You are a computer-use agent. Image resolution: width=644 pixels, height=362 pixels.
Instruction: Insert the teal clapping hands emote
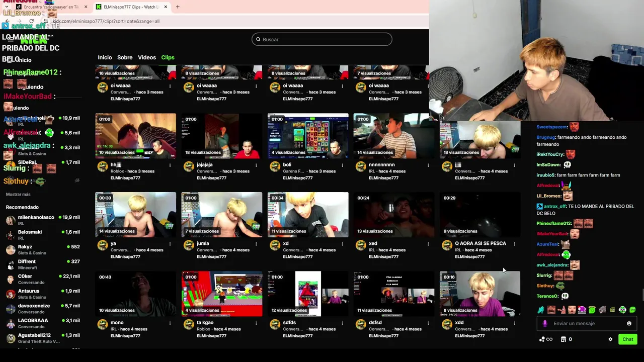coord(541,310)
